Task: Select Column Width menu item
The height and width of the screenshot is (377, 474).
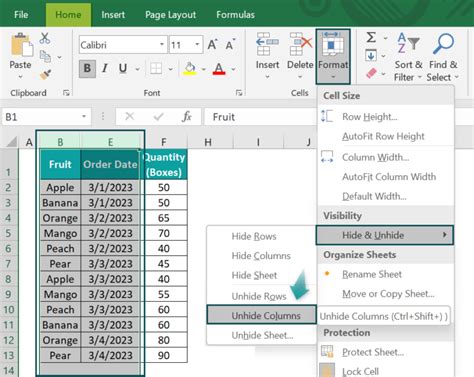Action: (x=386, y=157)
